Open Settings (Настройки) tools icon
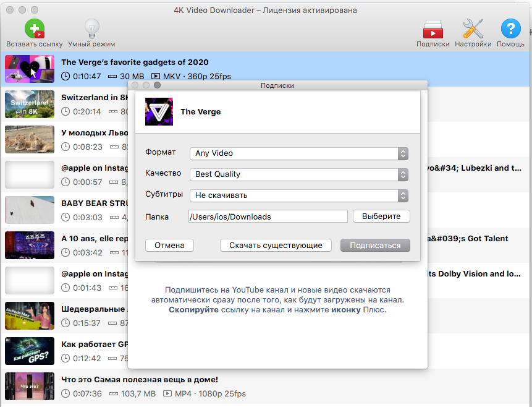Viewport: 532px width, 407px height. [473, 28]
